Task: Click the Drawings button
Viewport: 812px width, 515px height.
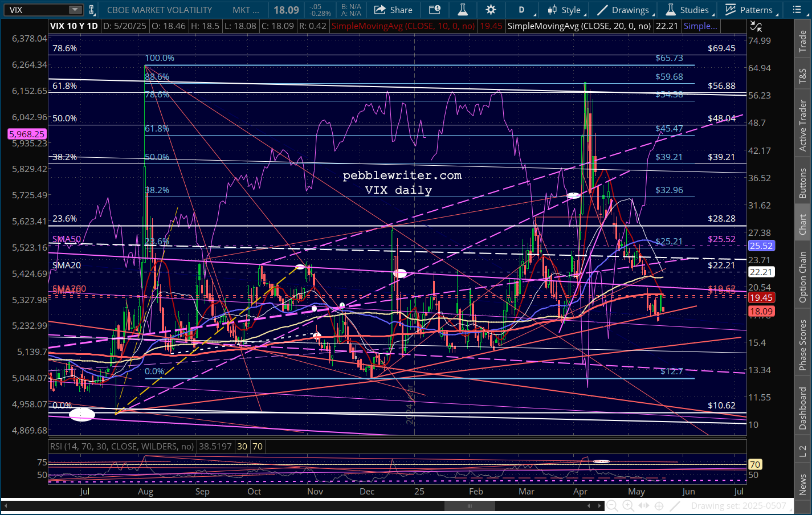Action: click(623, 10)
